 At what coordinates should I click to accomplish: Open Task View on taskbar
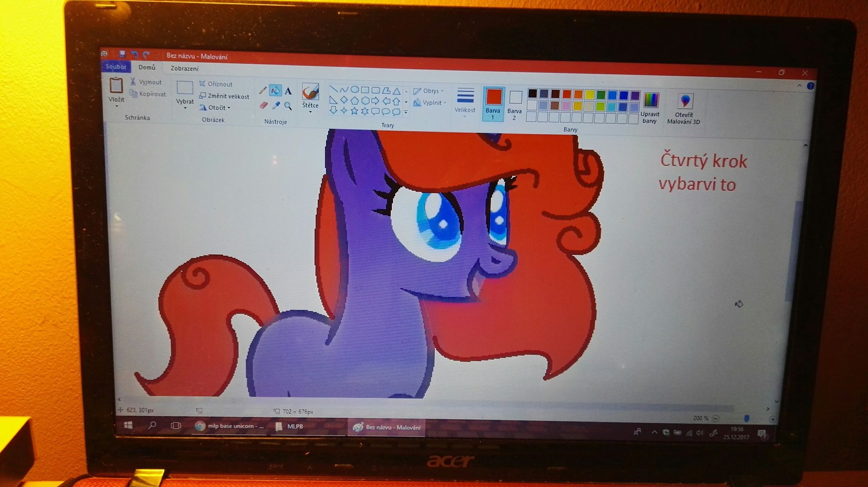tap(176, 426)
